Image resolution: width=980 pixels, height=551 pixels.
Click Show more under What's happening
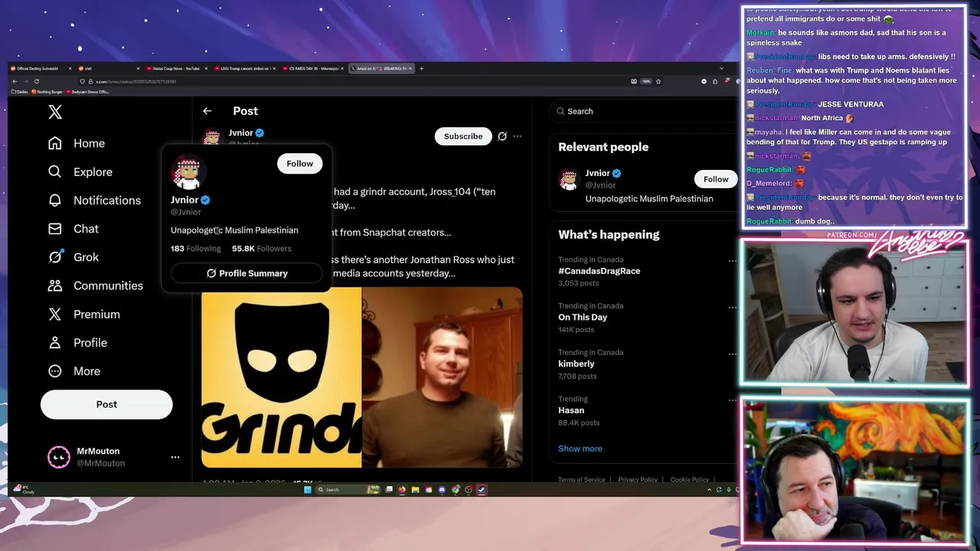coord(580,448)
